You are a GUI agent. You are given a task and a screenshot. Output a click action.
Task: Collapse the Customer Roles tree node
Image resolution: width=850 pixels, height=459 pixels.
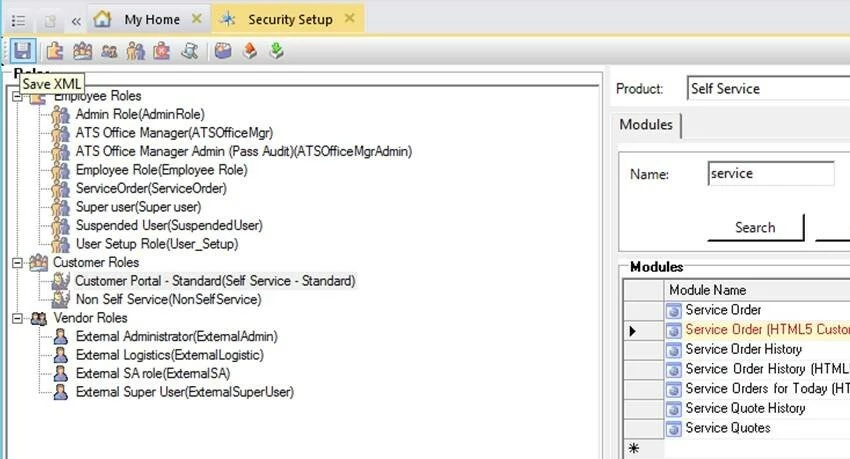click(x=18, y=262)
